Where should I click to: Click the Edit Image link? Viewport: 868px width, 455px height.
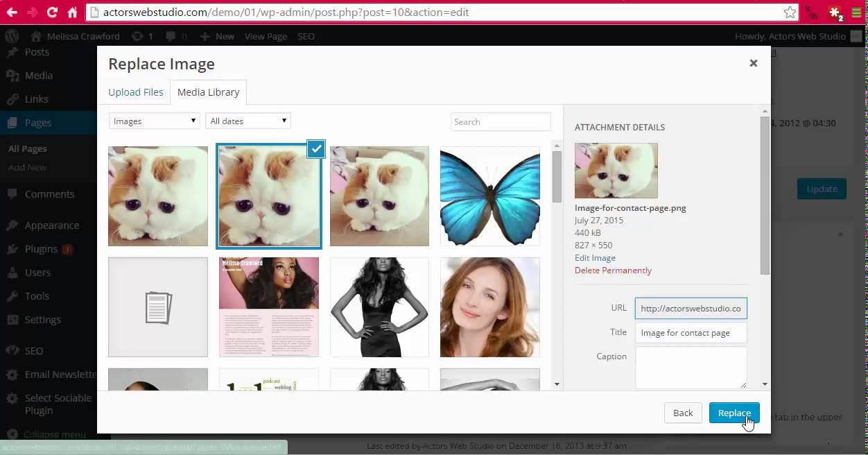click(x=595, y=258)
